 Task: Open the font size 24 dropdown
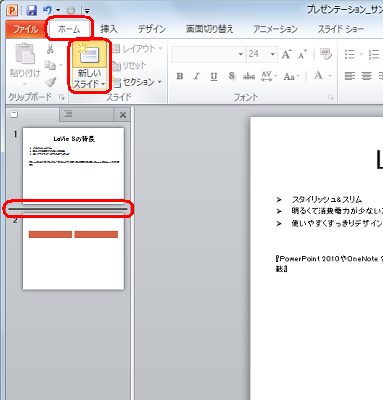coord(273,54)
